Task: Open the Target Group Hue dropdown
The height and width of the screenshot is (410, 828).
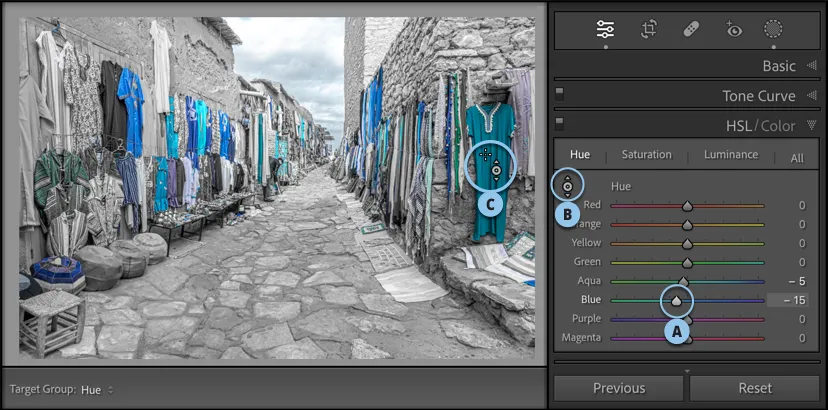Action: (x=97, y=390)
